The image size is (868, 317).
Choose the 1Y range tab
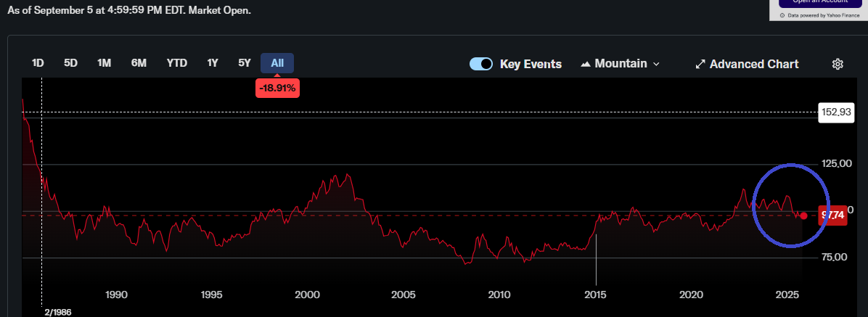pos(213,63)
